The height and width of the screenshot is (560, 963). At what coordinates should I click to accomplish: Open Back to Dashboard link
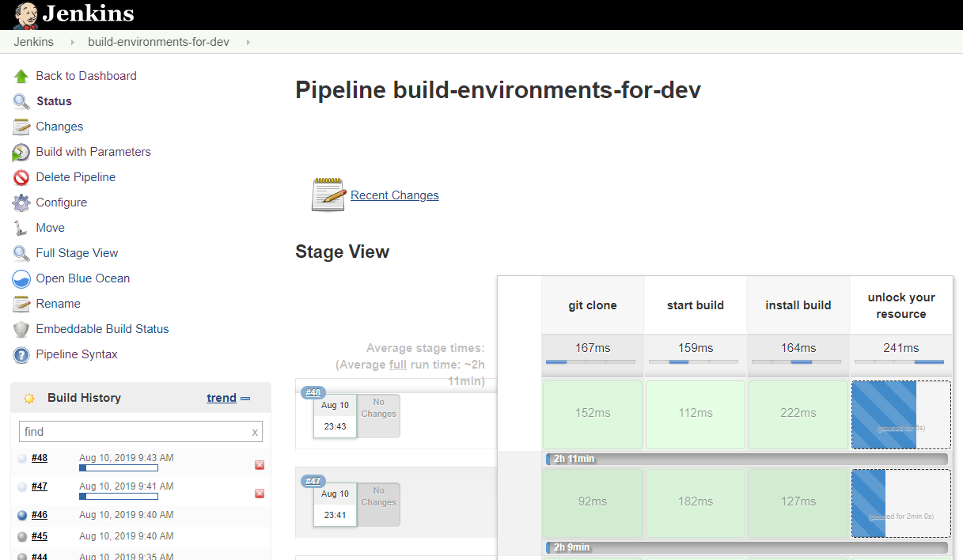point(86,76)
